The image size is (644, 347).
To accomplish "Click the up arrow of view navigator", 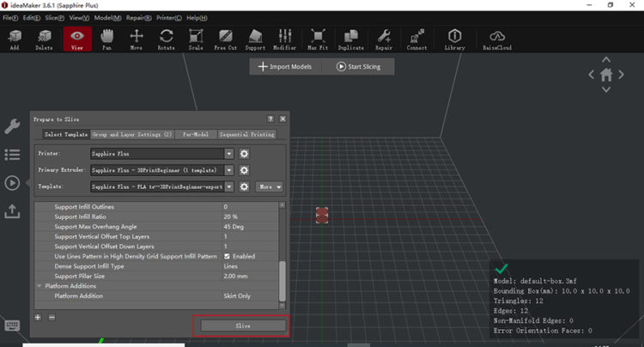I will point(606,60).
